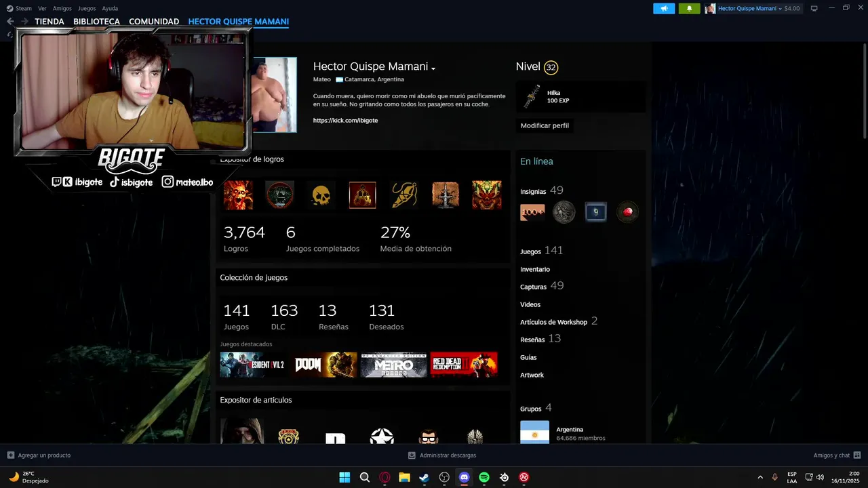Viewport: 868px width, 488px height.
Task: Open Amigos y chat
Action: 837,455
